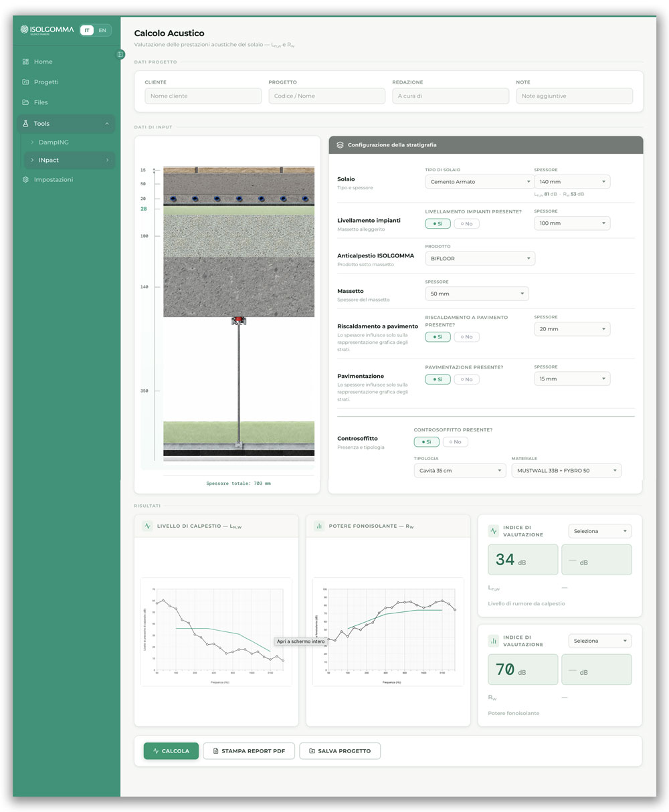This screenshot has height=812, width=669.
Task: Open the Tipologia Cavità 35 cm dropdown
Action: coord(460,470)
